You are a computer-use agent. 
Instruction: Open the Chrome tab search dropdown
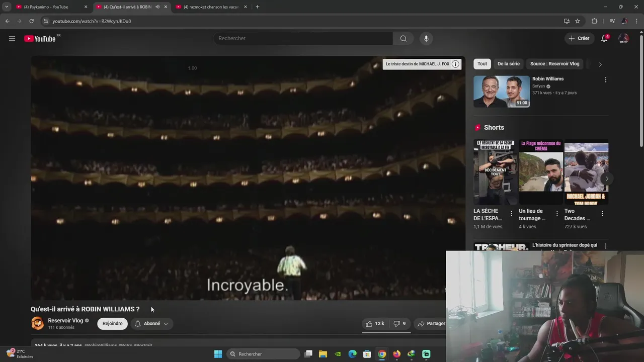click(x=7, y=7)
